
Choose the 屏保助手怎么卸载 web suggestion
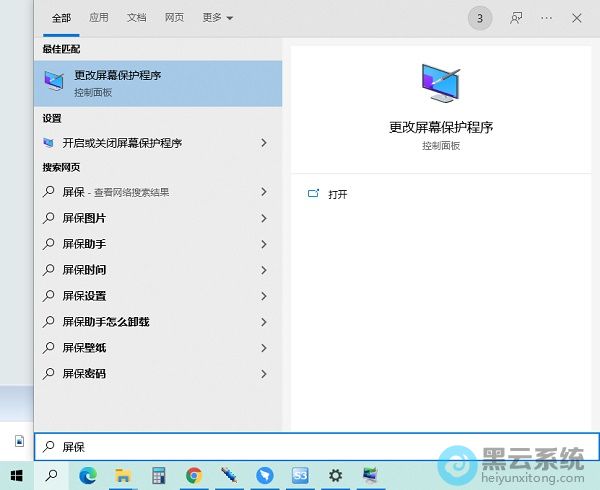(105, 322)
